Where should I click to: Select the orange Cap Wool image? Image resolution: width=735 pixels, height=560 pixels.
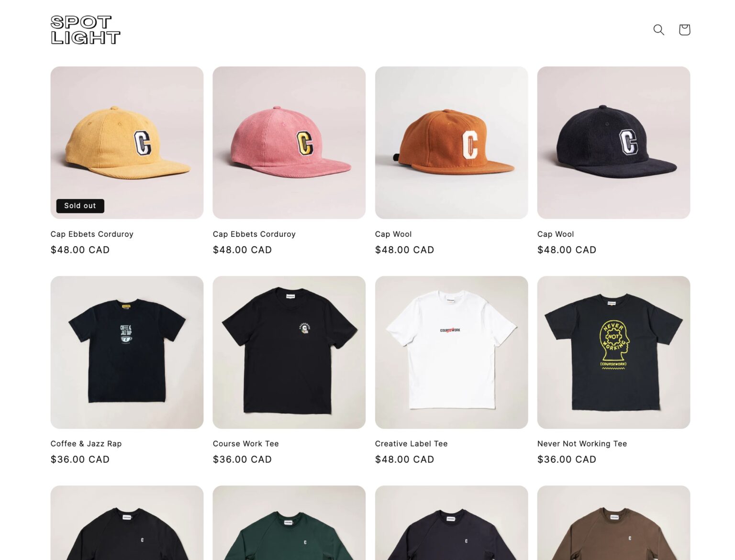(x=451, y=143)
